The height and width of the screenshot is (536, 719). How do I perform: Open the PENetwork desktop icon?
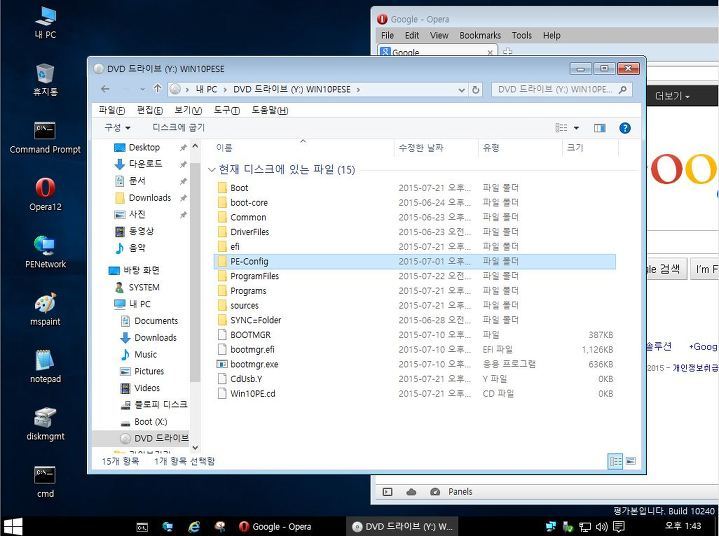click(45, 252)
